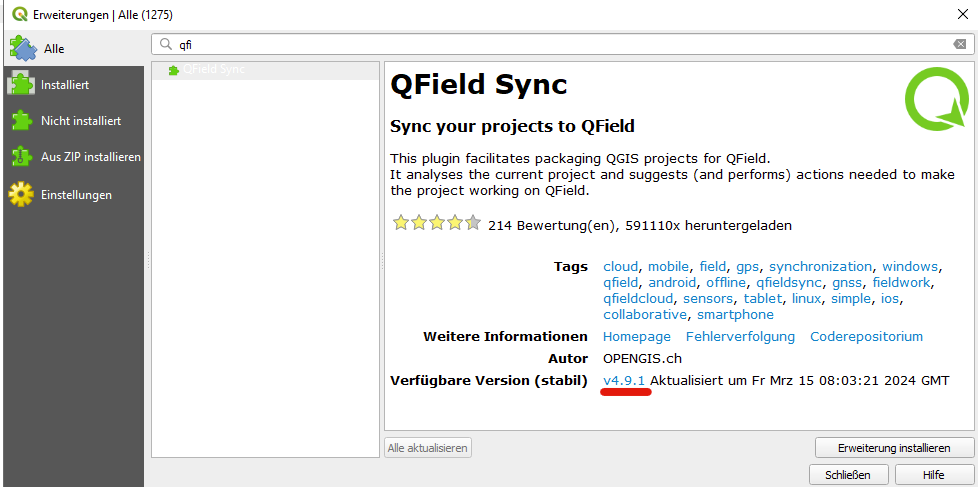The image size is (978, 487).
Task: Open the windows tag link
Action: 910,267
